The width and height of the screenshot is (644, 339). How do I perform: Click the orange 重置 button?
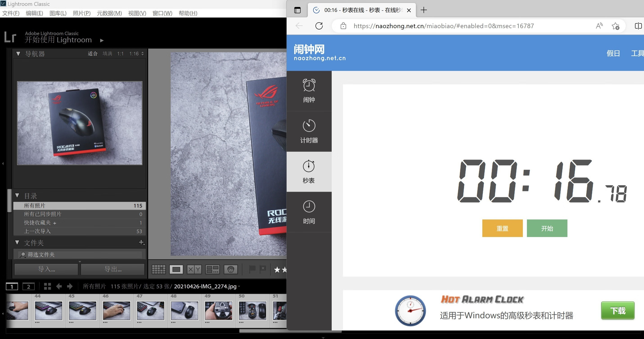pos(502,228)
